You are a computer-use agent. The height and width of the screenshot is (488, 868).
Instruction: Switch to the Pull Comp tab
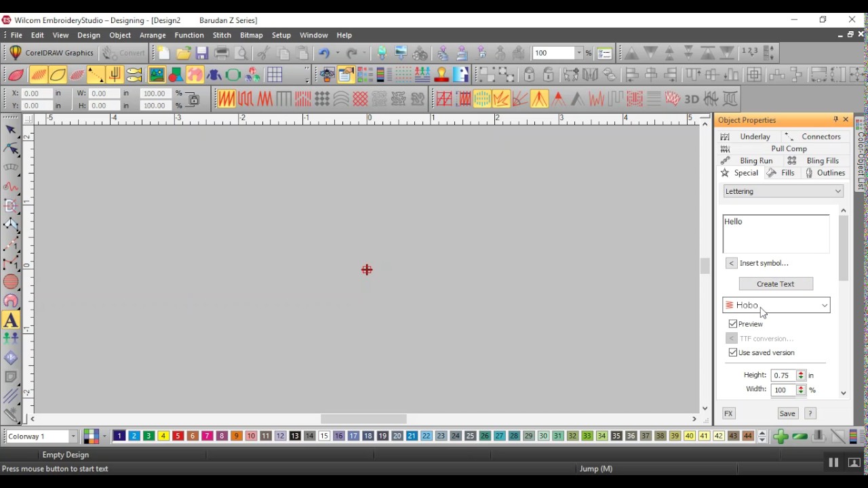(783, 148)
